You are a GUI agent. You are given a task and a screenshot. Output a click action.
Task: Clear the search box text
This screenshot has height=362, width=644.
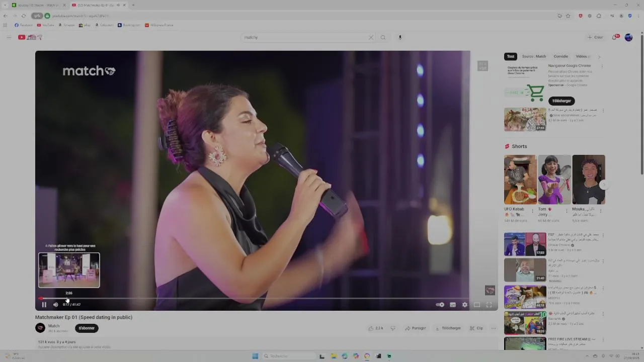(x=371, y=37)
